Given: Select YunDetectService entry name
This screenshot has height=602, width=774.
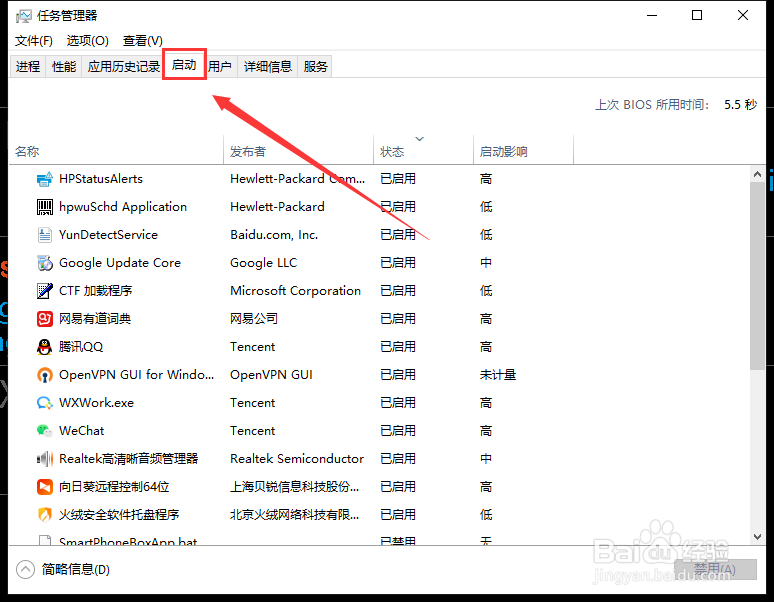Looking at the screenshot, I should [x=108, y=235].
